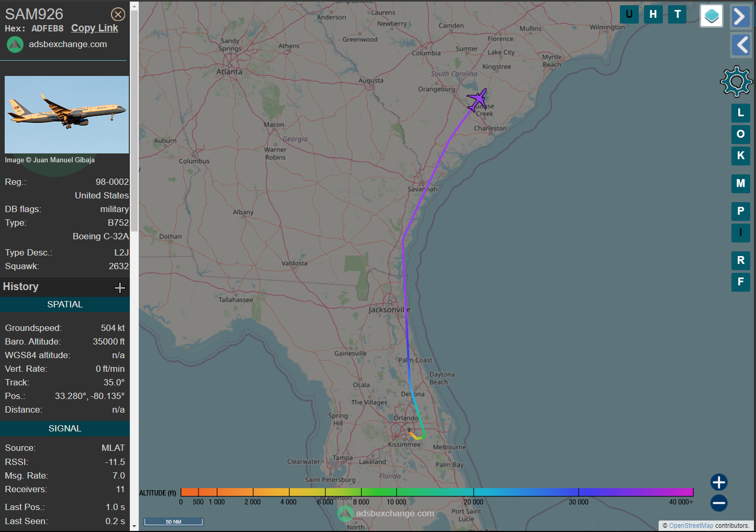Toggle the O button on map

pos(740,134)
